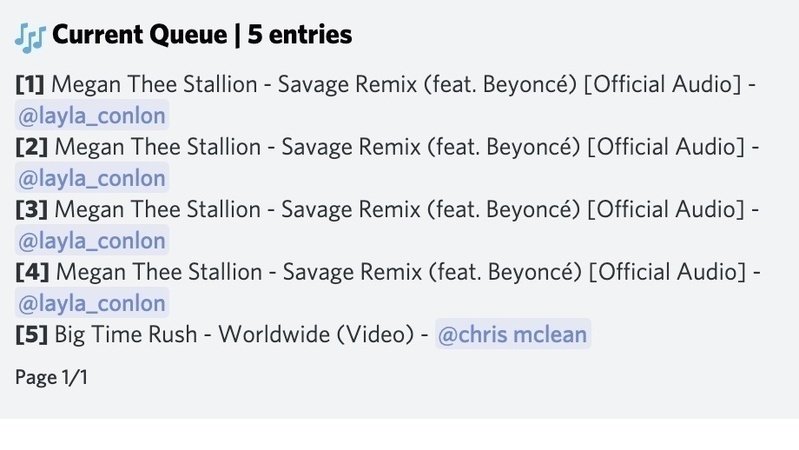Click the [5] queue index number

tap(32, 334)
